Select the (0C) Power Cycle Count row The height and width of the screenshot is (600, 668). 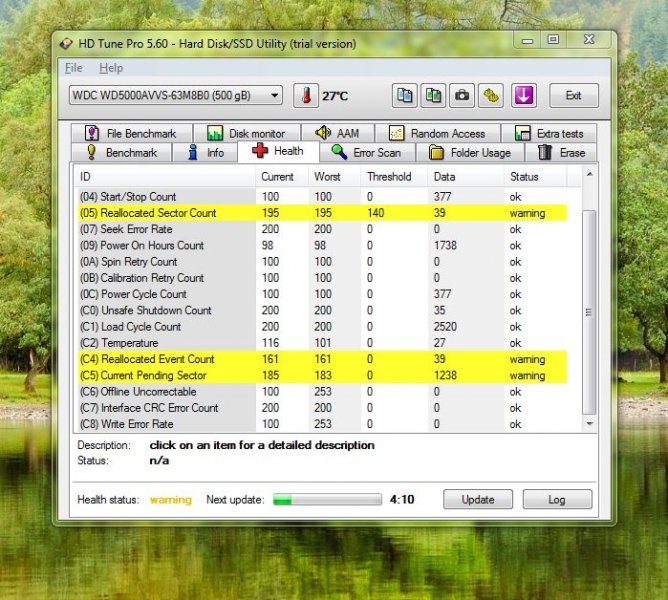323,294
